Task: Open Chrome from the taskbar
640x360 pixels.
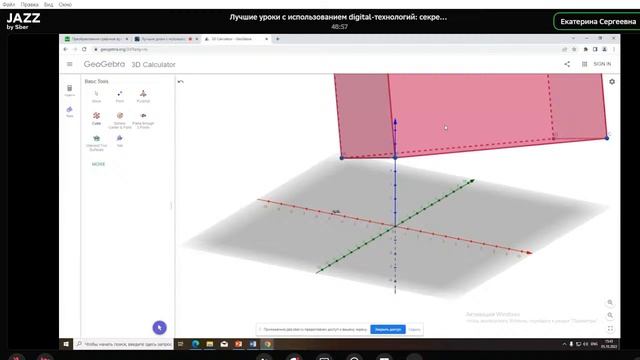Action: pos(267,344)
